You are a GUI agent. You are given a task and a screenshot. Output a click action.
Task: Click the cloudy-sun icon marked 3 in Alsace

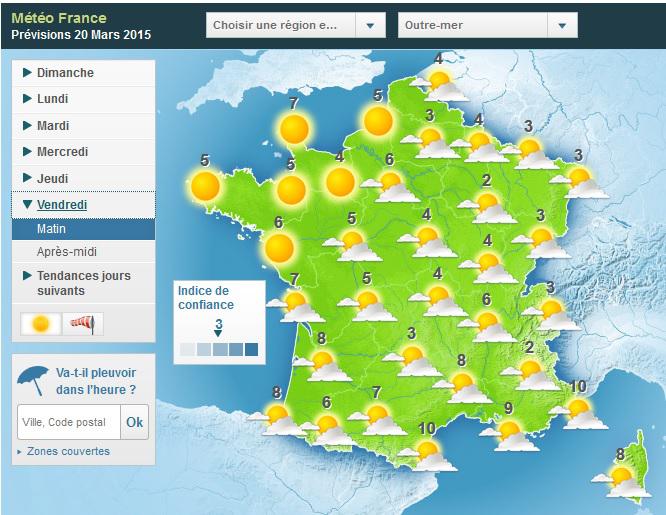pyautogui.click(x=579, y=182)
